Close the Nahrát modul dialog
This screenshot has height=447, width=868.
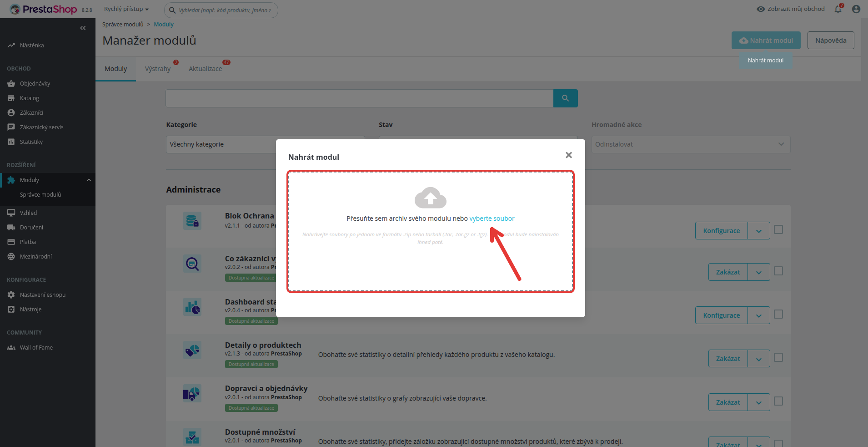569,155
